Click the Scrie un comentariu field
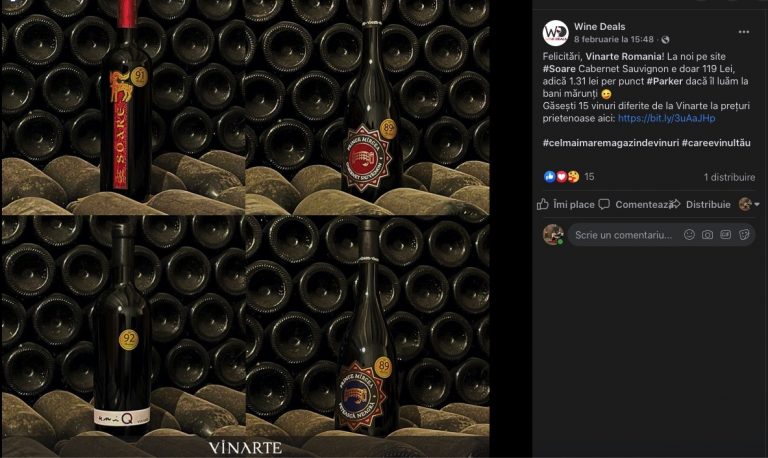768x458 pixels. pos(624,235)
